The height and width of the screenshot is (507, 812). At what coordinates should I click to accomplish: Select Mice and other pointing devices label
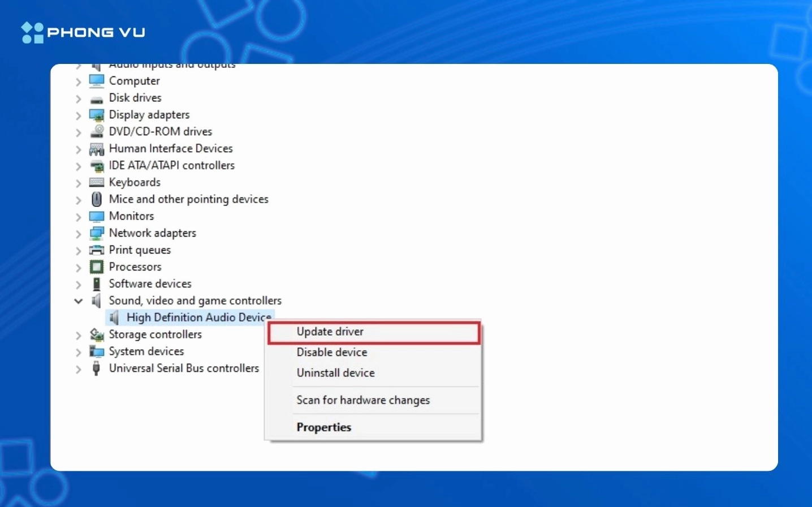(189, 199)
